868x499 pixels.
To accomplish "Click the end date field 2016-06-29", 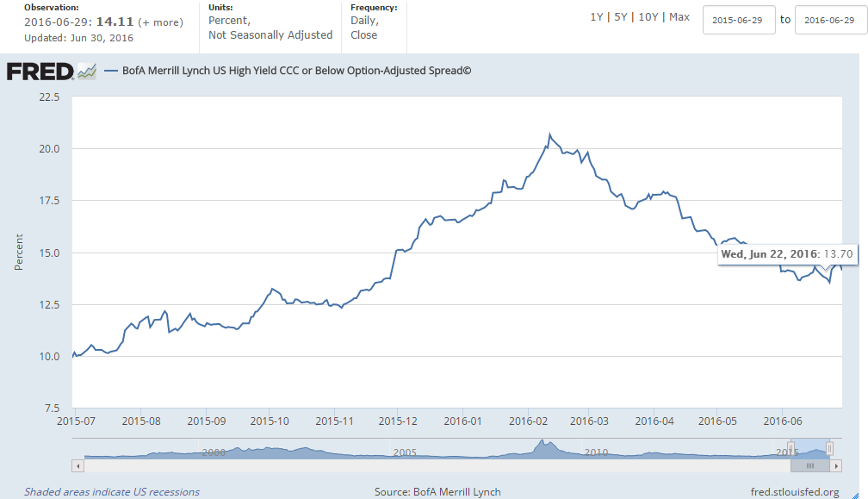I will coord(830,20).
